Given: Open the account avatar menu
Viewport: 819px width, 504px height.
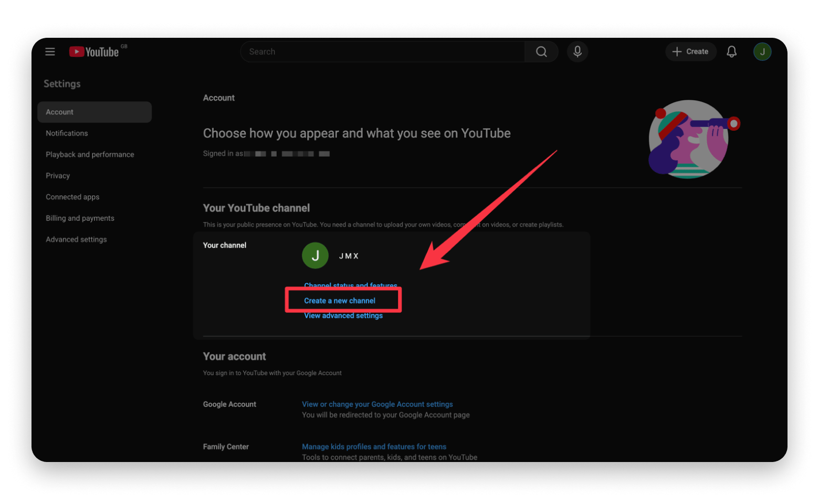Looking at the screenshot, I should click(x=762, y=51).
